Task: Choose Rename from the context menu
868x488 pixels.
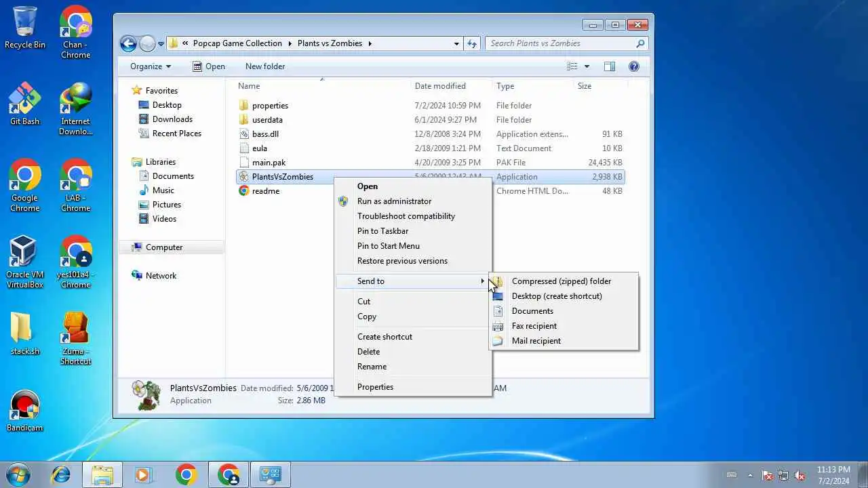Action: pyautogui.click(x=413, y=367)
